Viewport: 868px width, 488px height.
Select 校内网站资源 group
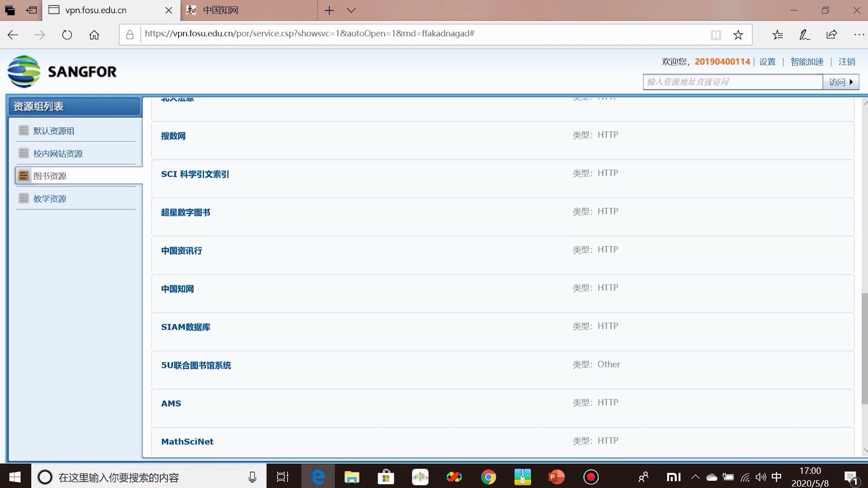(x=58, y=154)
